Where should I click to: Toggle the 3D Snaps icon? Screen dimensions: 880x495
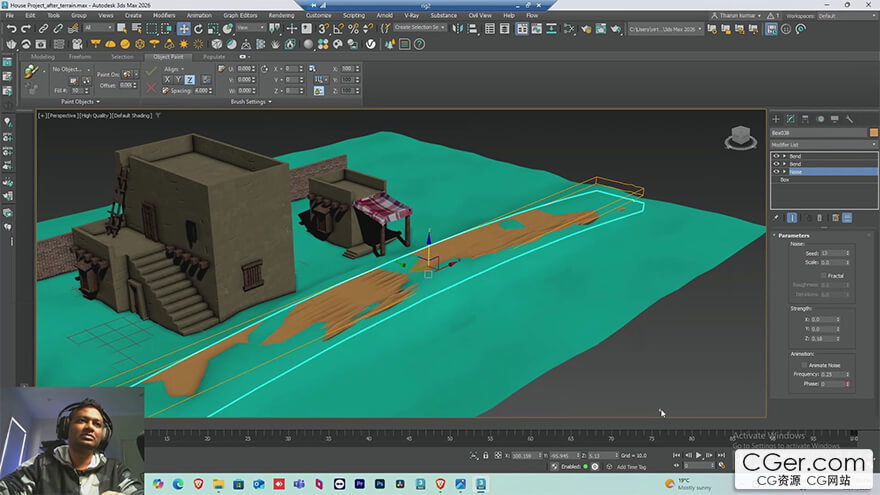click(x=323, y=29)
